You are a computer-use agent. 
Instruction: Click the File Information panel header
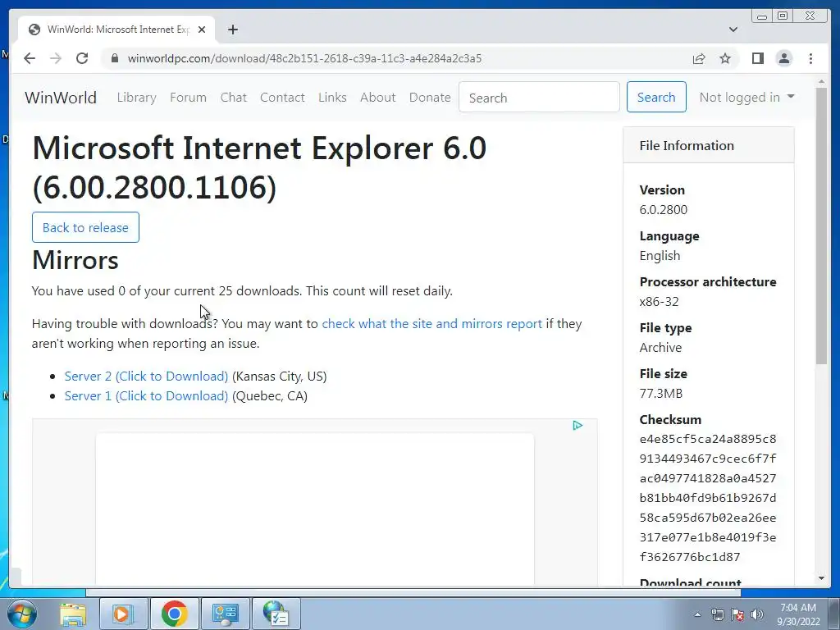point(709,145)
